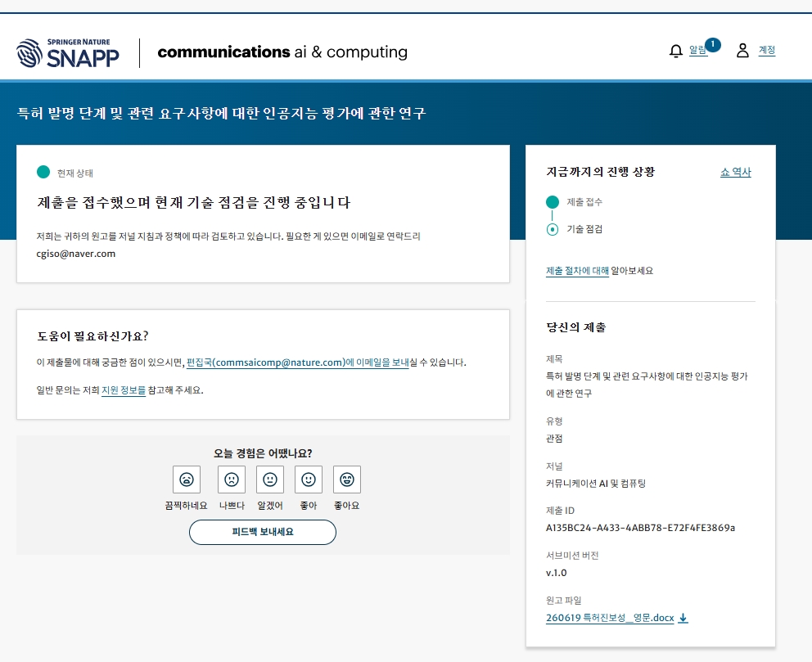812x662 pixels.
Task: Click download arrow icon beside manuscript file
Action: coord(683,618)
